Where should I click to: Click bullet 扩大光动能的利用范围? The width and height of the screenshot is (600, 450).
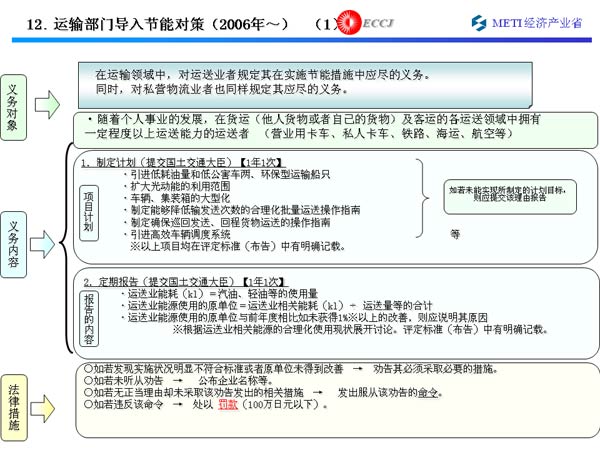click(x=177, y=186)
